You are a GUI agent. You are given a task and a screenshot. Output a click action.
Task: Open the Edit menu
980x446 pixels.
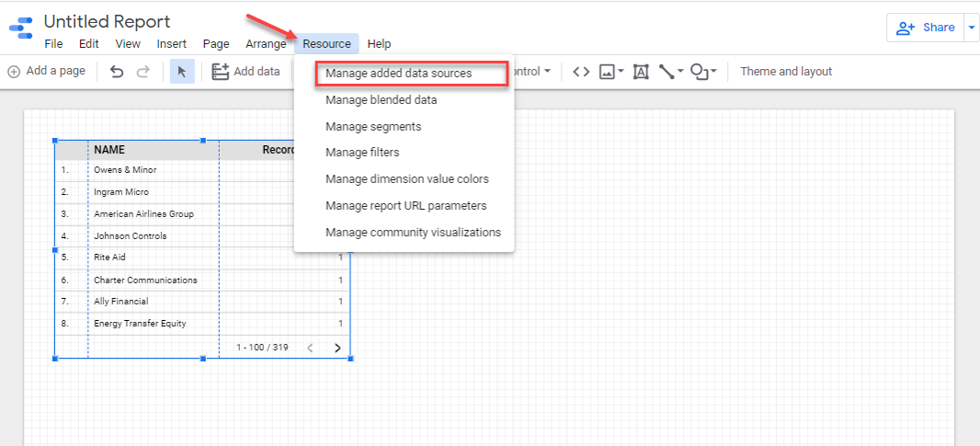89,44
